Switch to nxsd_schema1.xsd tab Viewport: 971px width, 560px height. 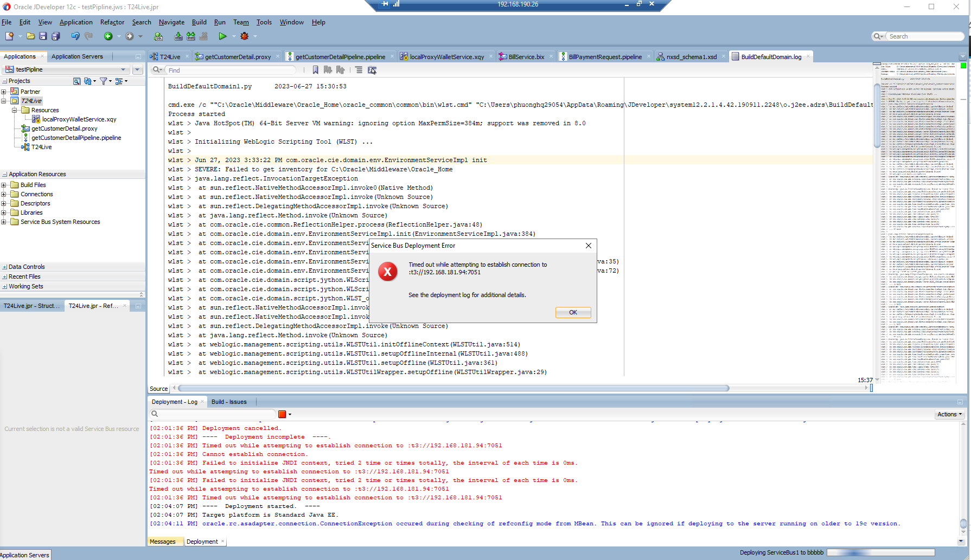[691, 57]
